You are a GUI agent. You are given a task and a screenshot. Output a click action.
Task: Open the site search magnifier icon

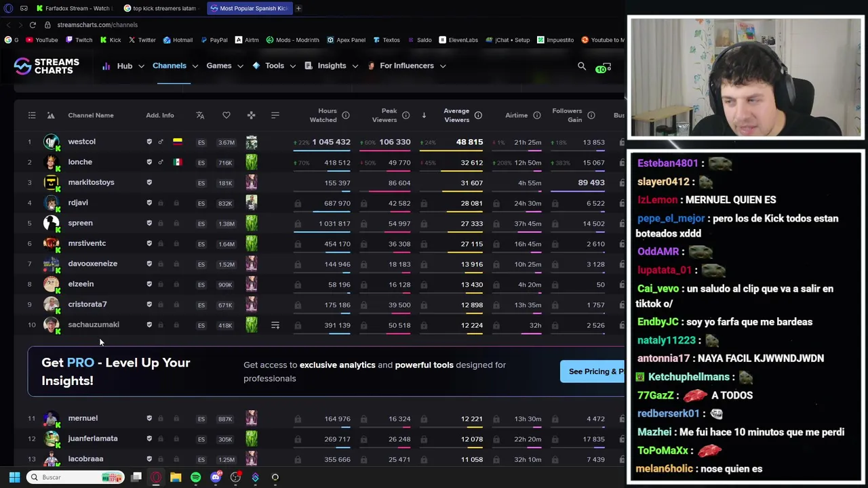coord(582,66)
